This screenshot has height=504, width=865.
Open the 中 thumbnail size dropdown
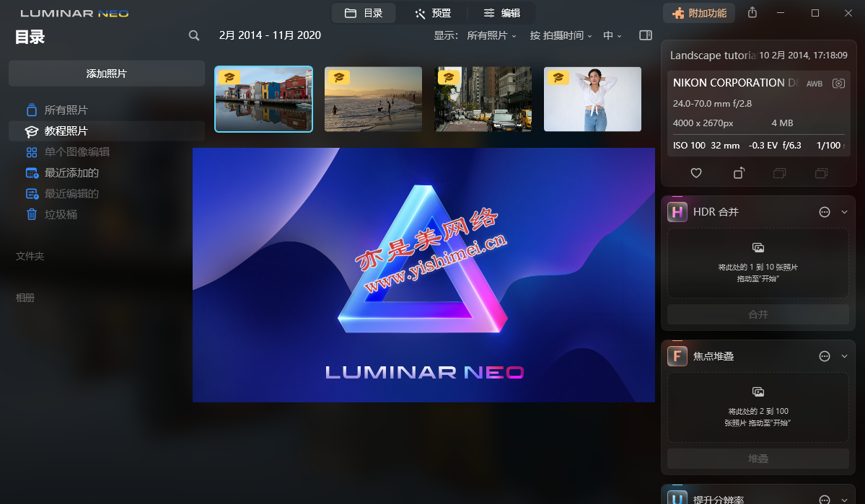612,35
